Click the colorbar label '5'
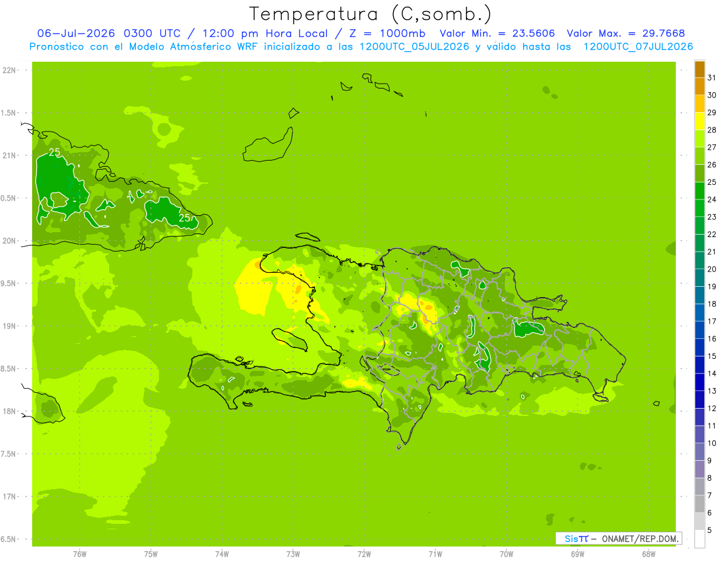Screen dimensions: 728x562 click(710, 530)
